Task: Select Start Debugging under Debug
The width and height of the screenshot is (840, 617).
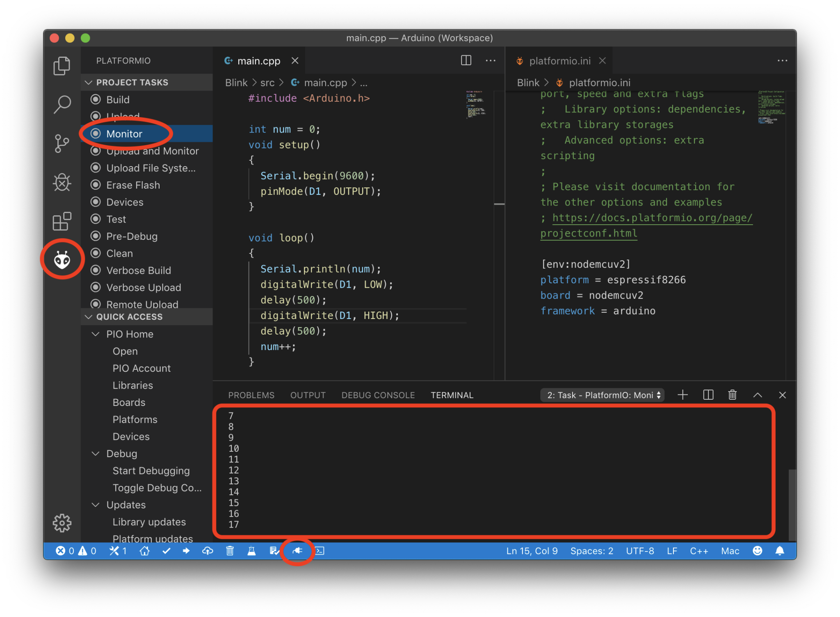Action: 151,470
